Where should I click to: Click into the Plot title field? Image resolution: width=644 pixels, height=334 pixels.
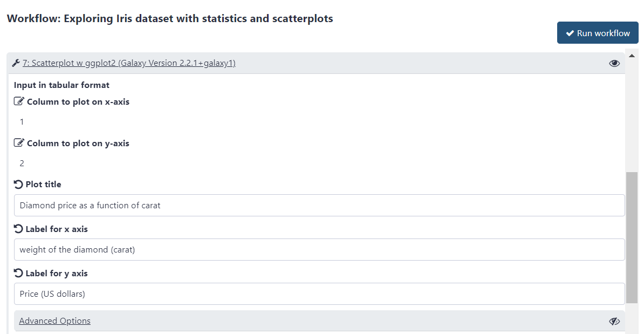(319, 206)
